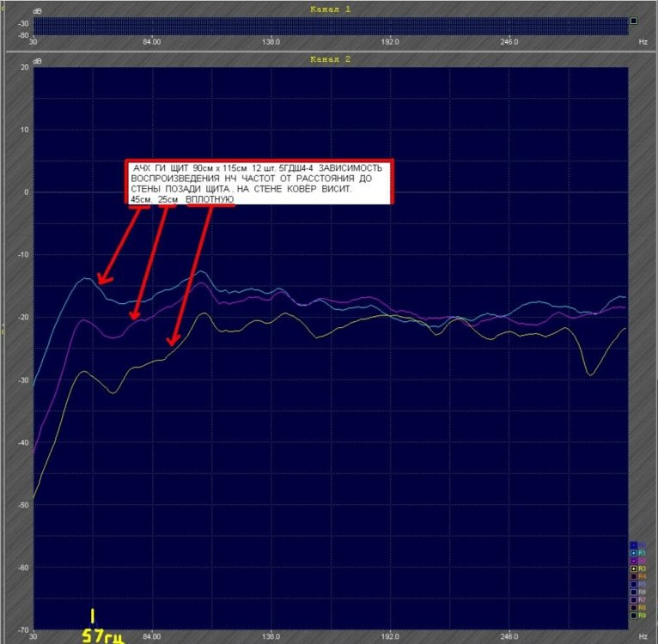Enable the R8 trace checkbox
Image resolution: width=658 pixels, height=644 pixels.
point(634,607)
